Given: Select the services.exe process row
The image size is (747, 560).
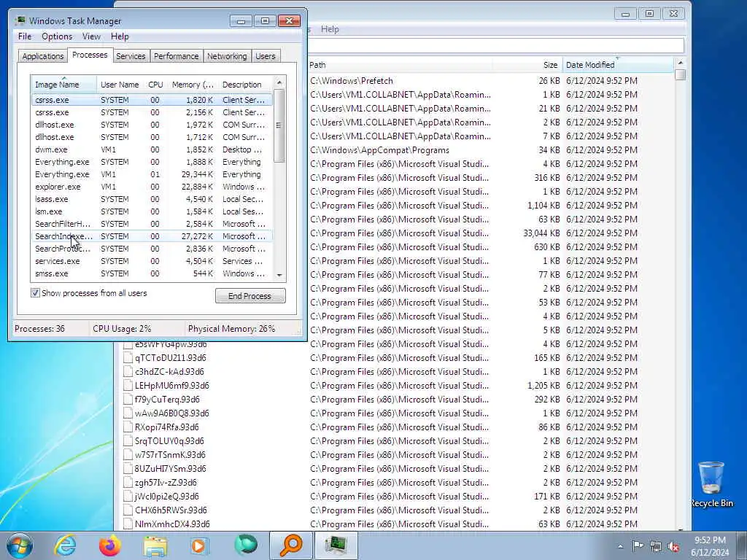Looking at the screenshot, I should (152, 261).
